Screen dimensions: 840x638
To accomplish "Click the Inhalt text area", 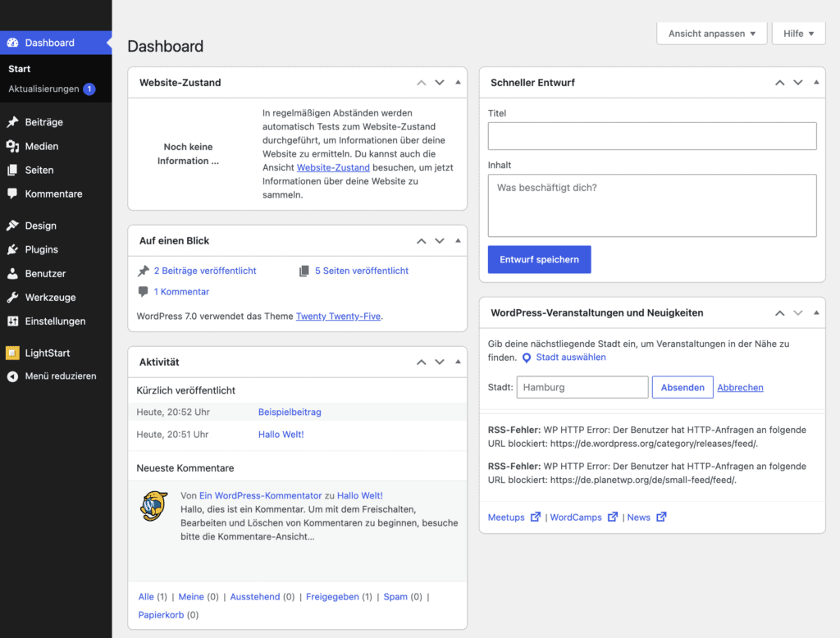I will click(652, 206).
